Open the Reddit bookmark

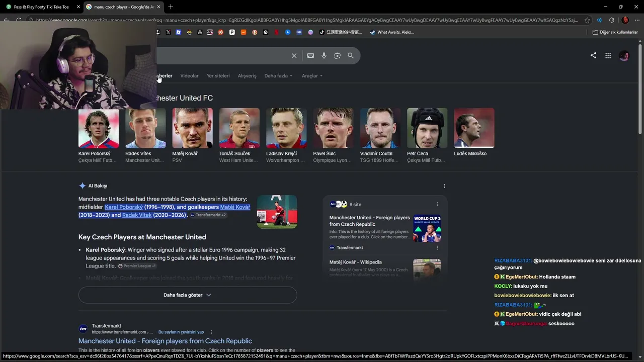(x=221, y=32)
